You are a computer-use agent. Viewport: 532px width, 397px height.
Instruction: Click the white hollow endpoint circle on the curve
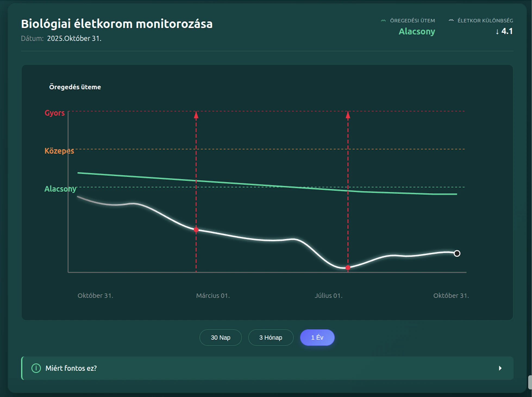click(457, 253)
